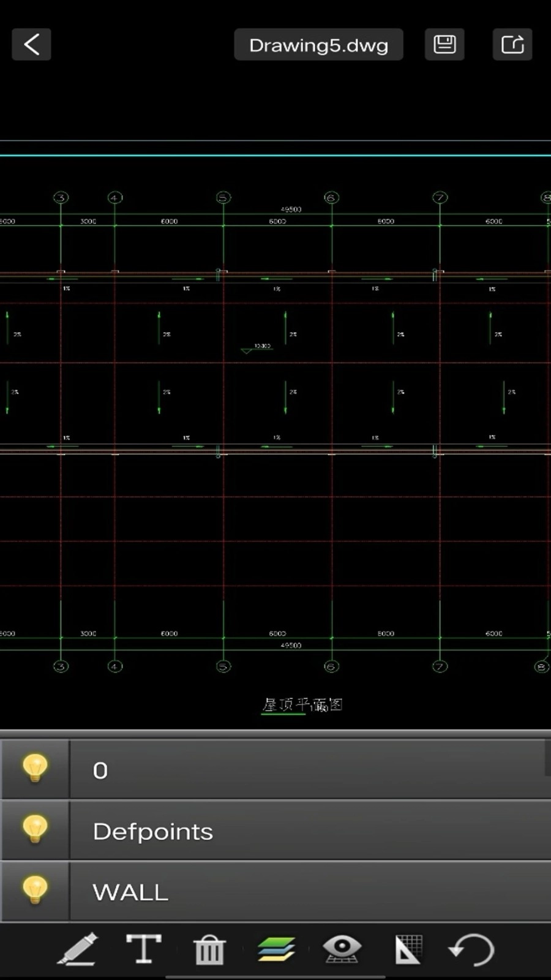Screen dimensions: 551x980
Task: Tap the 屋顶平面图 drawing title
Action: coord(302,705)
